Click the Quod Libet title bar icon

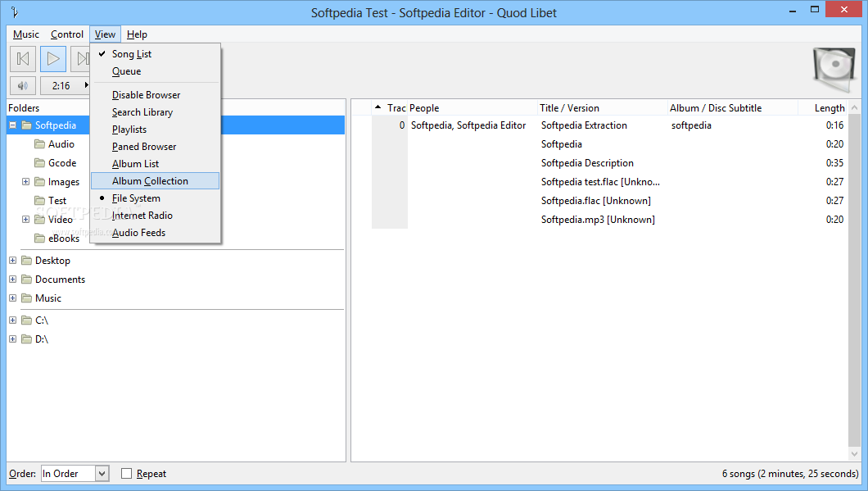click(x=15, y=12)
